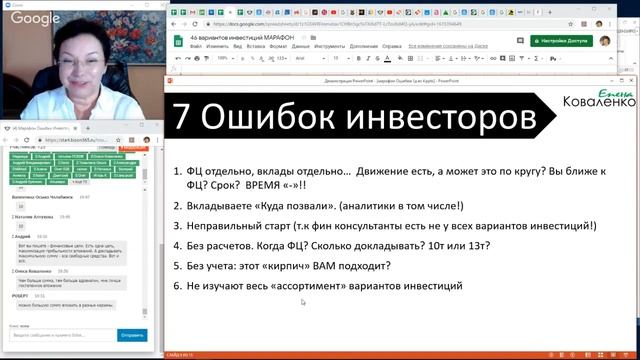
Task: Click Андрей's chat message bubble
Action: 72,253
